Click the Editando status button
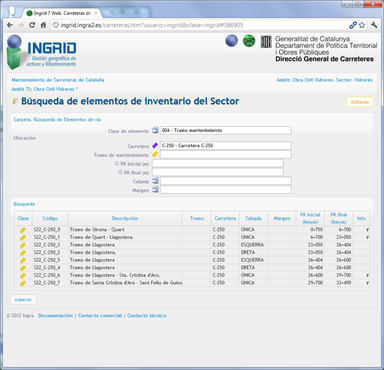 click(360, 102)
